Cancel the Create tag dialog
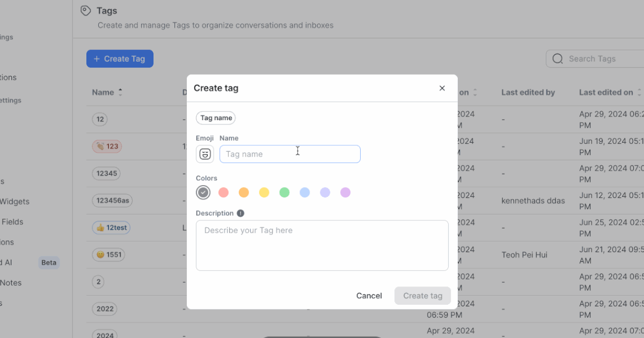 click(x=369, y=296)
